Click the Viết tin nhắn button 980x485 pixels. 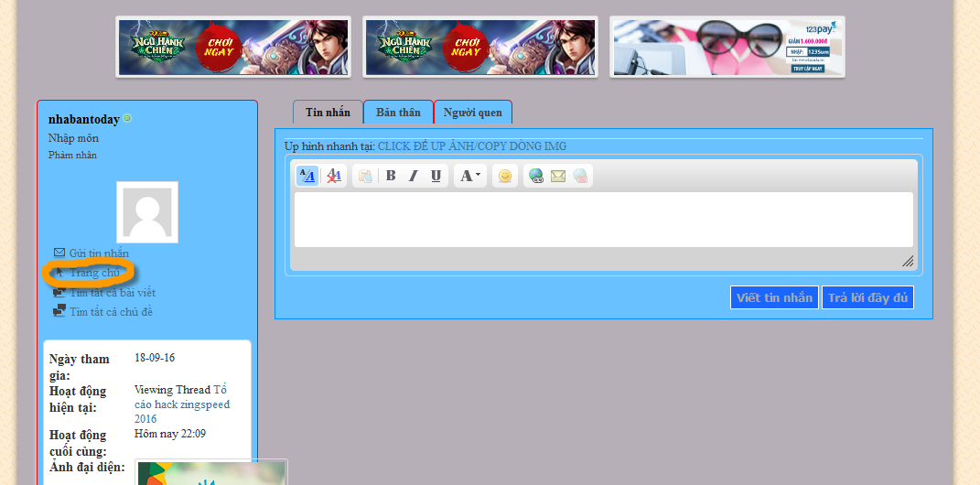pos(774,297)
